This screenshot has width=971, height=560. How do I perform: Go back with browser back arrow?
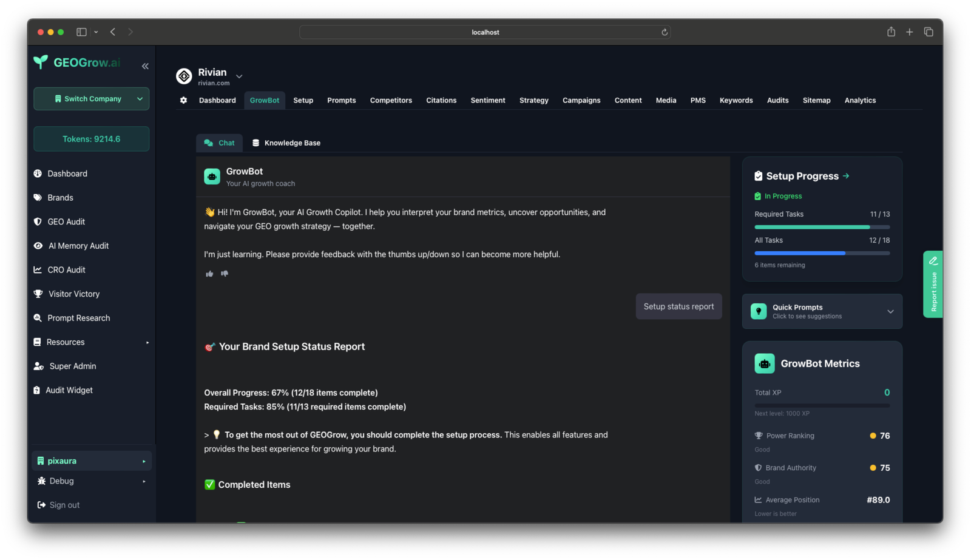(113, 32)
